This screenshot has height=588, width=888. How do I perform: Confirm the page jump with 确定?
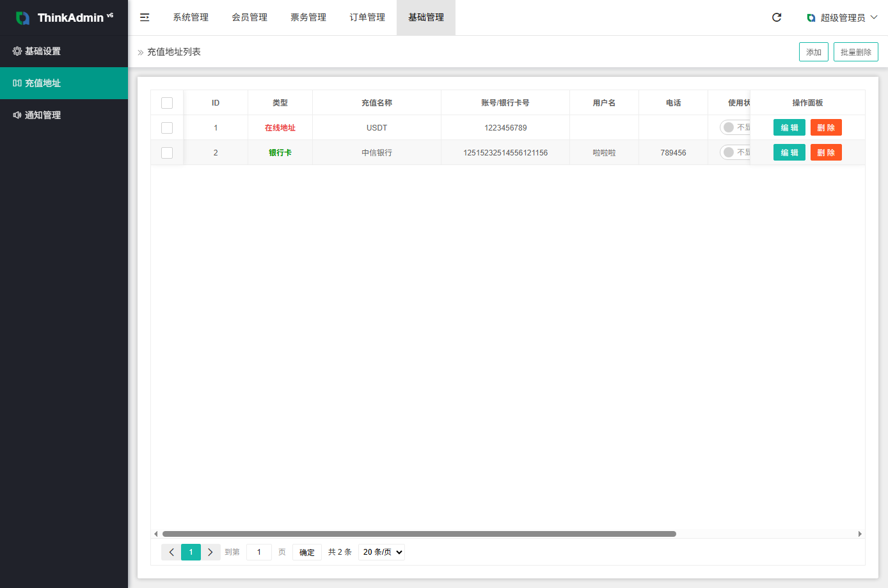pyautogui.click(x=307, y=552)
